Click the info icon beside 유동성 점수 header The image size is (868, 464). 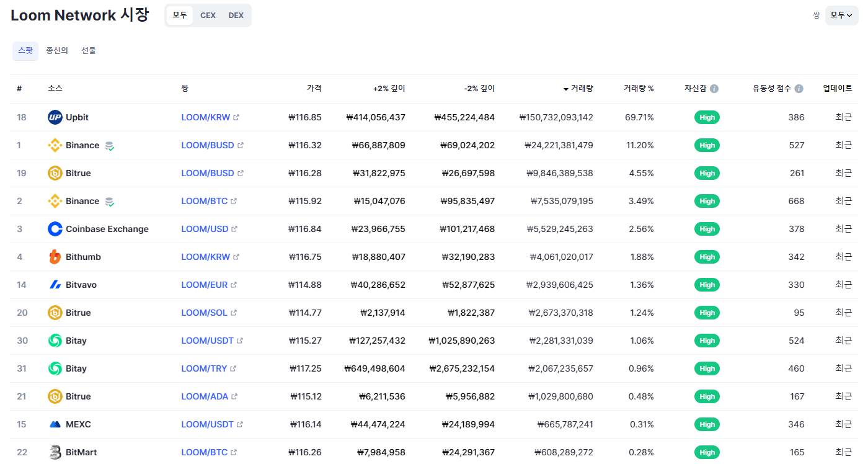click(x=799, y=89)
